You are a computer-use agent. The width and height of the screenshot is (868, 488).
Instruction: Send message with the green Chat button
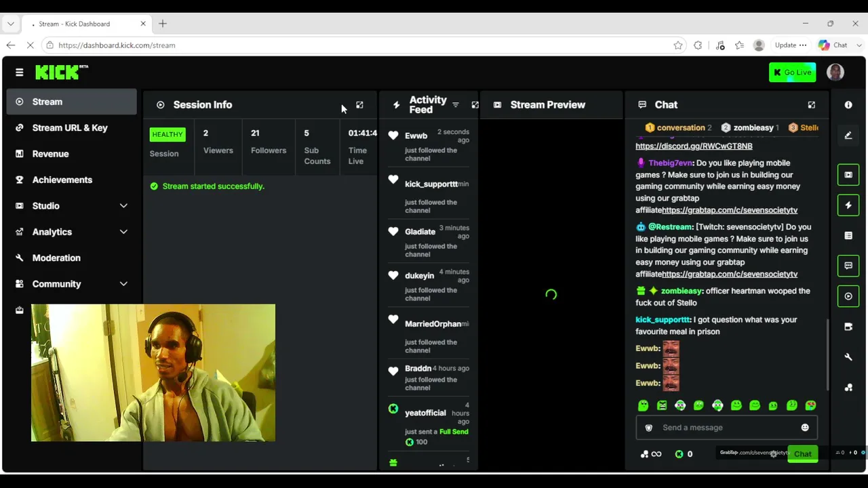[x=802, y=454]
